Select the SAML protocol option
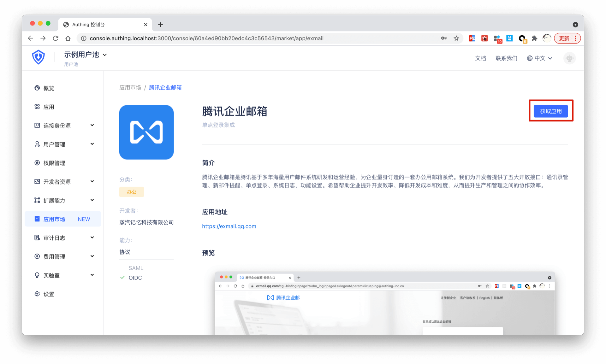The height and width of the screenshot is (364, 606). pos(136,268)
